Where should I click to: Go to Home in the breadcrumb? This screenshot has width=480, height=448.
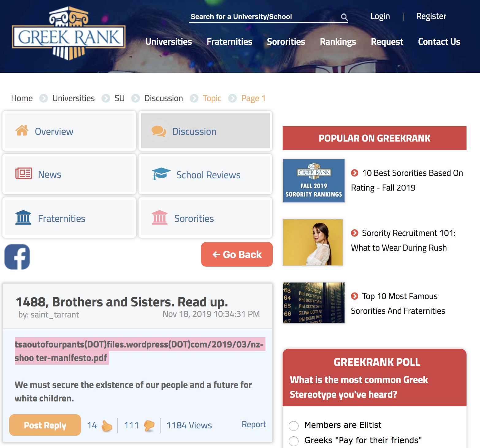click(x=22, y=98)
